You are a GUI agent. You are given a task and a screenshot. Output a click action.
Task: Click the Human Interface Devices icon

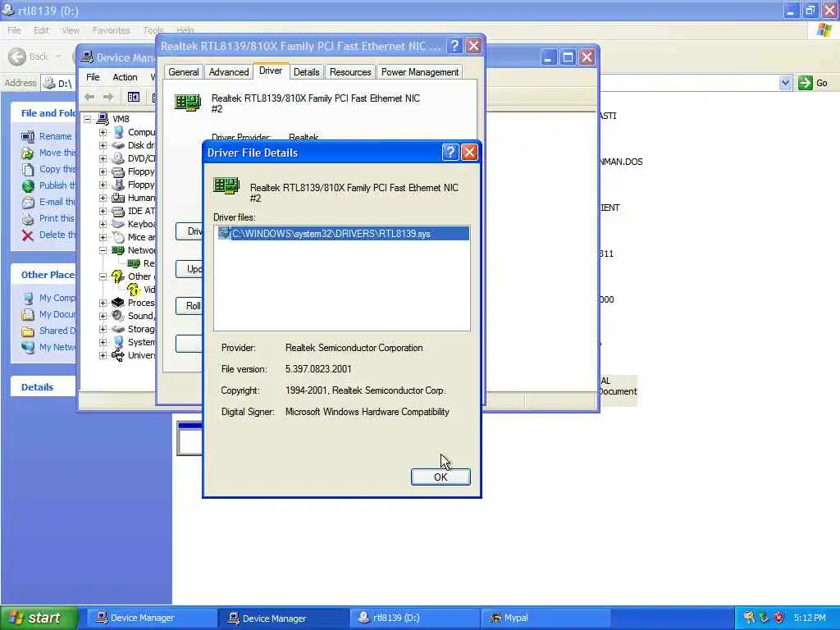[118, 198]
